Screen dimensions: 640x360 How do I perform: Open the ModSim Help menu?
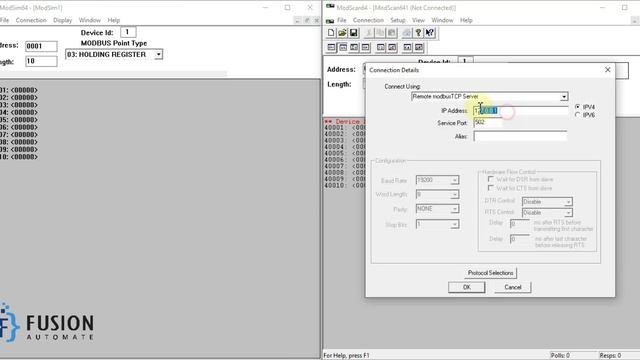[x=113, y=20]
